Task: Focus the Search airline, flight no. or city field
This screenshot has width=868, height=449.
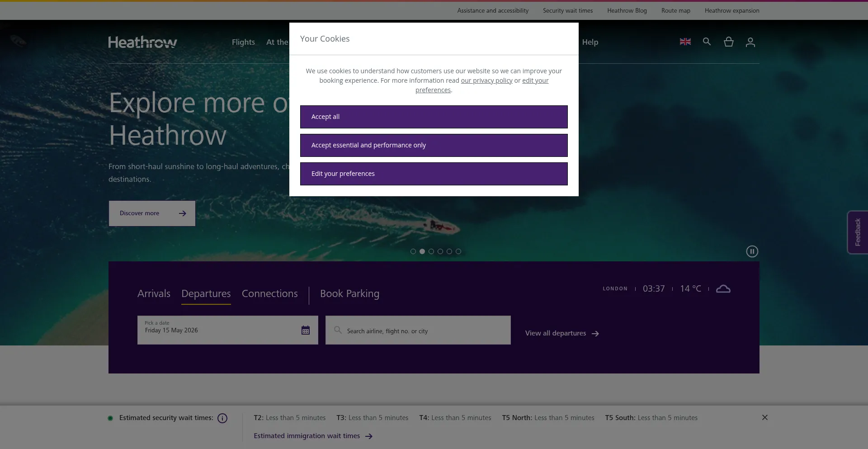Action: tap(418, 330)
